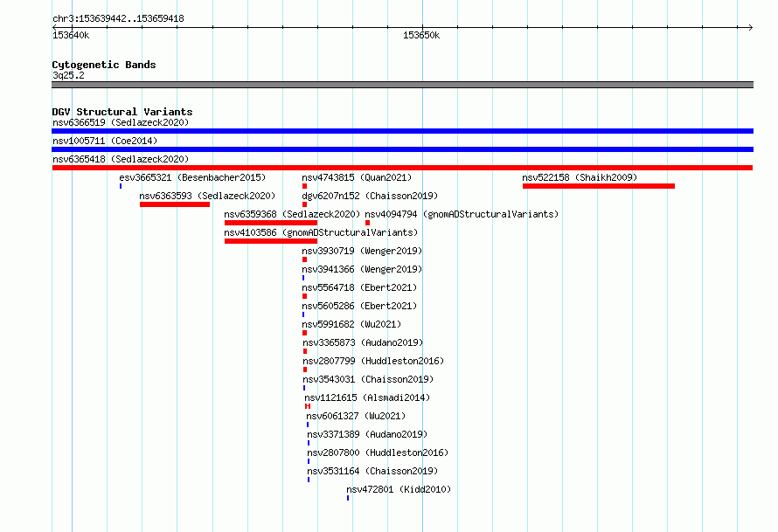Click the chr3:153639442..153659418 coordinates text

[118, 18]
